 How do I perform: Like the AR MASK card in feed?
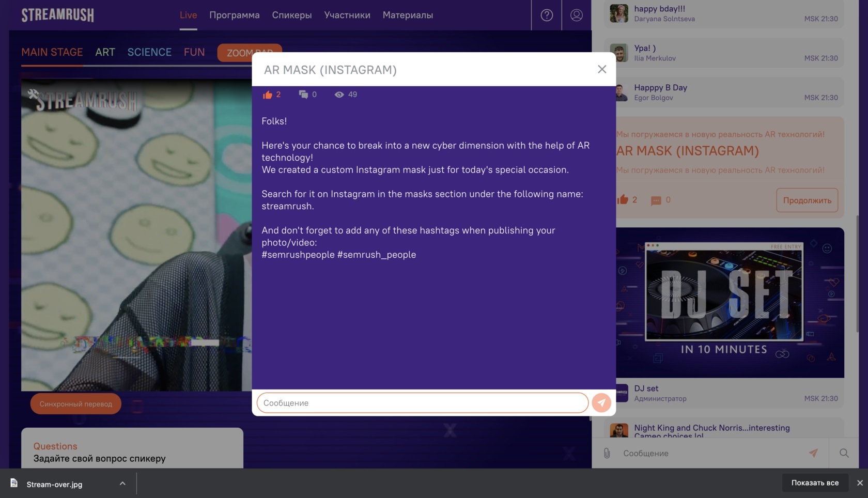[x=623, y=200]
